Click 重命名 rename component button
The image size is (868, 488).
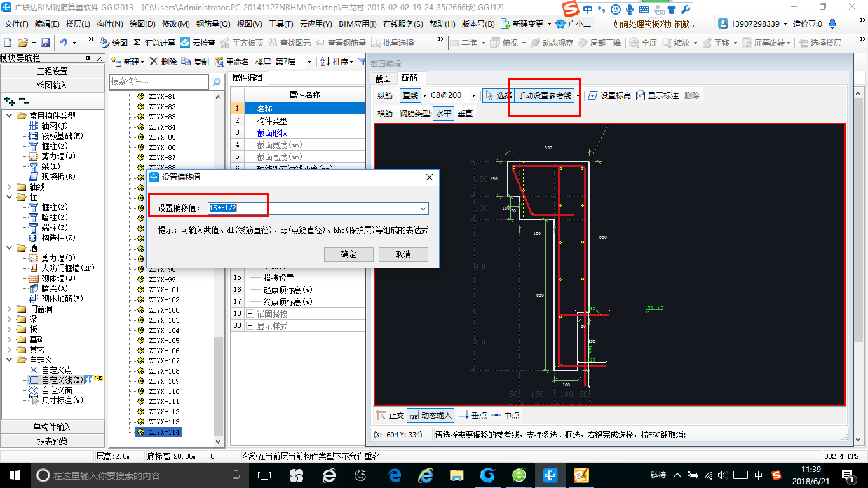[231, 62]
